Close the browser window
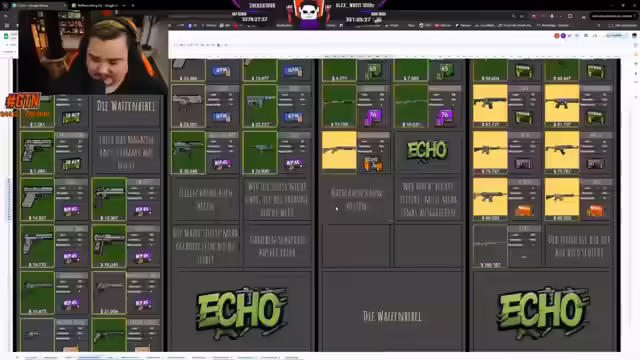Screen dimensions: 640x360 [634, 5]
